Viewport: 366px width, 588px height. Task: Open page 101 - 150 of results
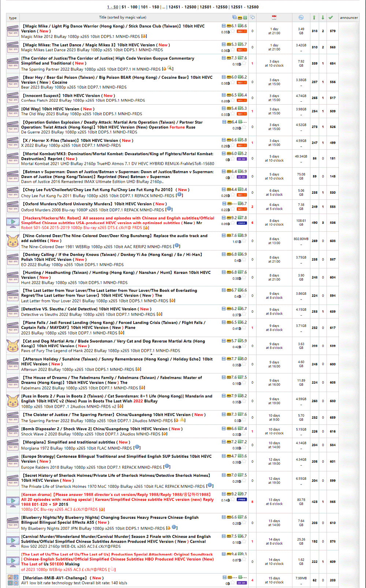150,7
